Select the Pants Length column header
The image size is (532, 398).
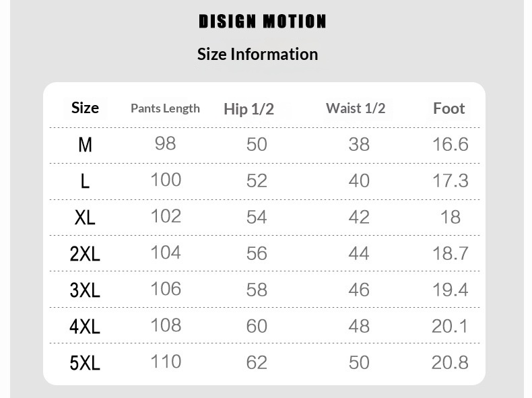pyautogui.click(x=165, y=108)
